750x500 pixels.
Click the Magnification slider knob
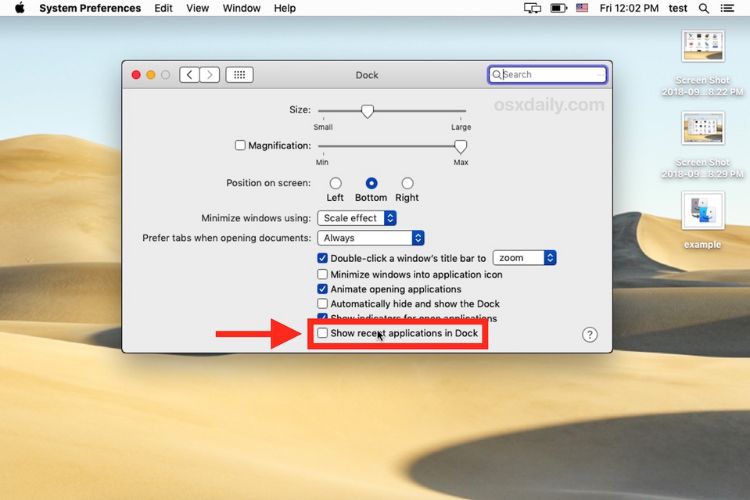(x=460, y=146)
